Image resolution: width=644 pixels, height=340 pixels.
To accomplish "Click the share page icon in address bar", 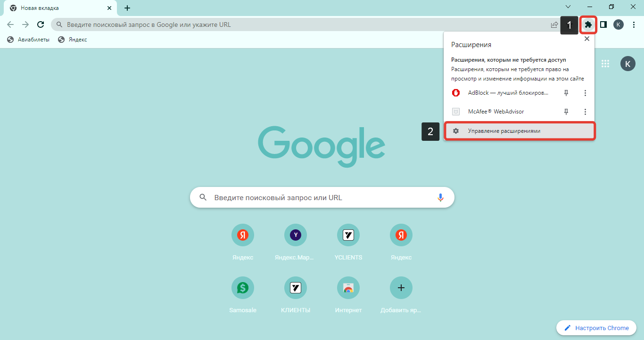I will tap(554, 25).
